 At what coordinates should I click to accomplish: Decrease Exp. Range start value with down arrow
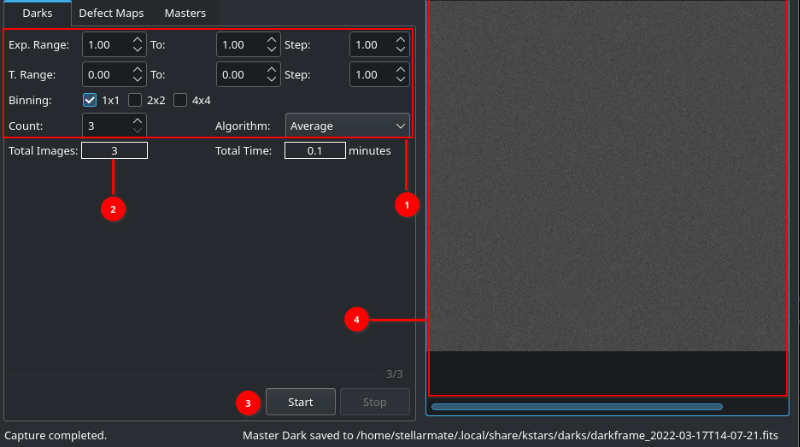(137, 49)
